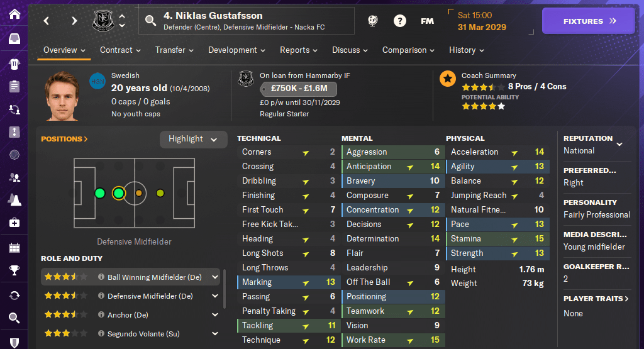
Task: Open the Inbox tray icon
Action: tap(14, 39)
